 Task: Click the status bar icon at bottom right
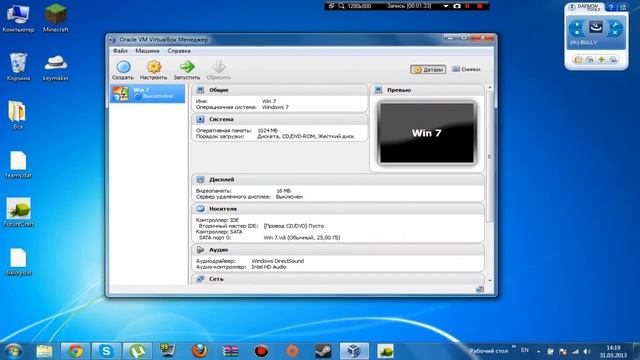480,289
